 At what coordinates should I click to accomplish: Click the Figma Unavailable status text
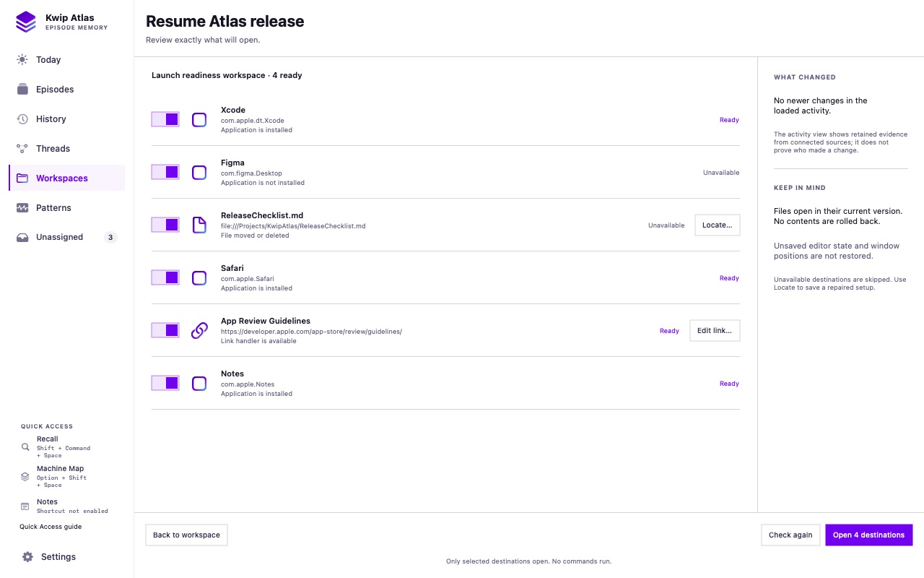click(721, 173)
